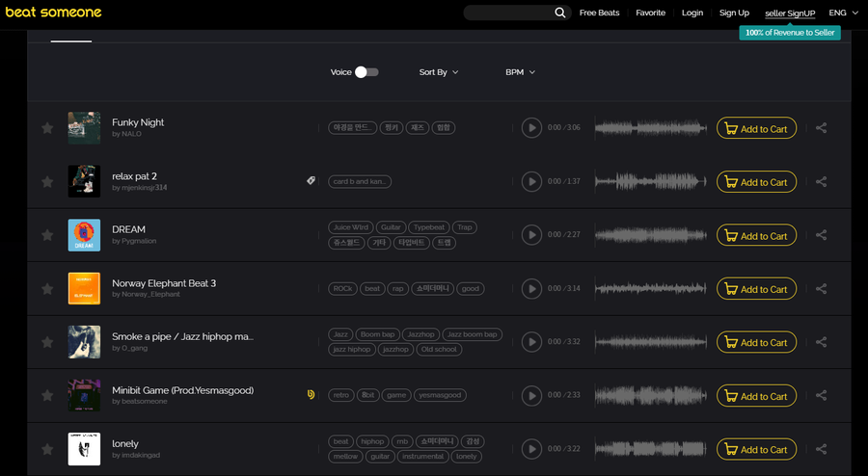
Task: Click the tag icon beside relax pat 2
Action: pos(311,180)
